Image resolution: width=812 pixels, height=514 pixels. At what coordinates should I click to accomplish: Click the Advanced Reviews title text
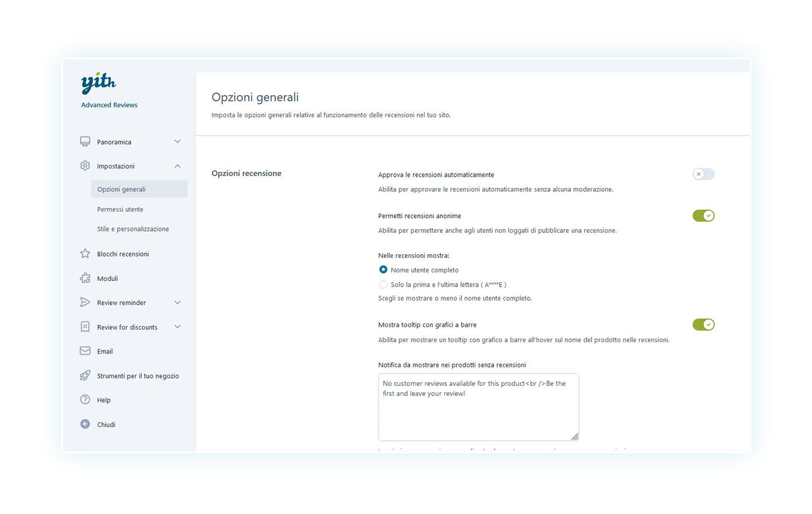click(x=109, y=105)
